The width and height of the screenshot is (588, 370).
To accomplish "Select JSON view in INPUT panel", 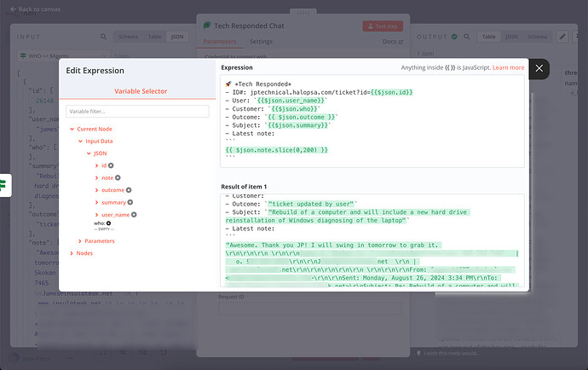I will (x=177, y=37).
